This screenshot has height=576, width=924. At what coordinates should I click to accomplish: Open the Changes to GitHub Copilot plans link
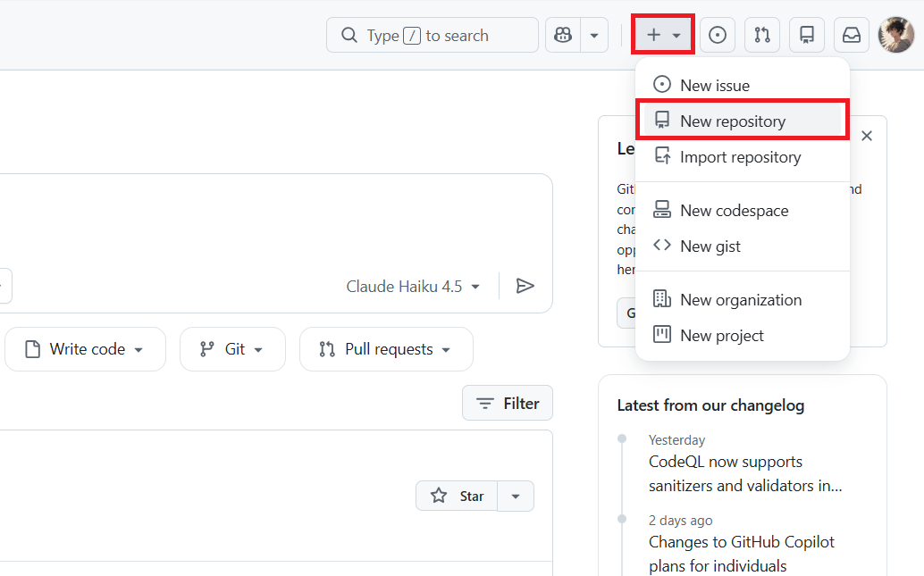[x=742, y=554]
